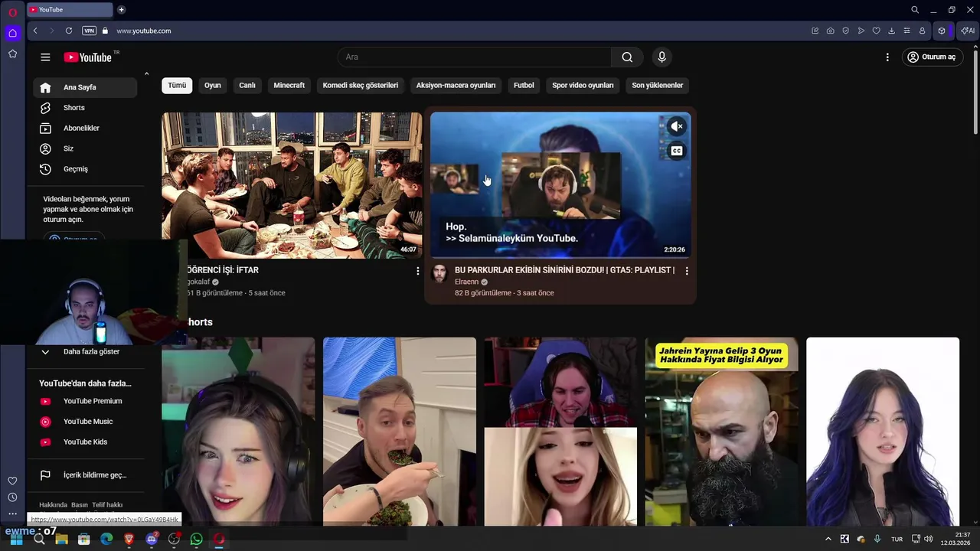Open WhatsApp from taskbar

click(x=196, y=540)
